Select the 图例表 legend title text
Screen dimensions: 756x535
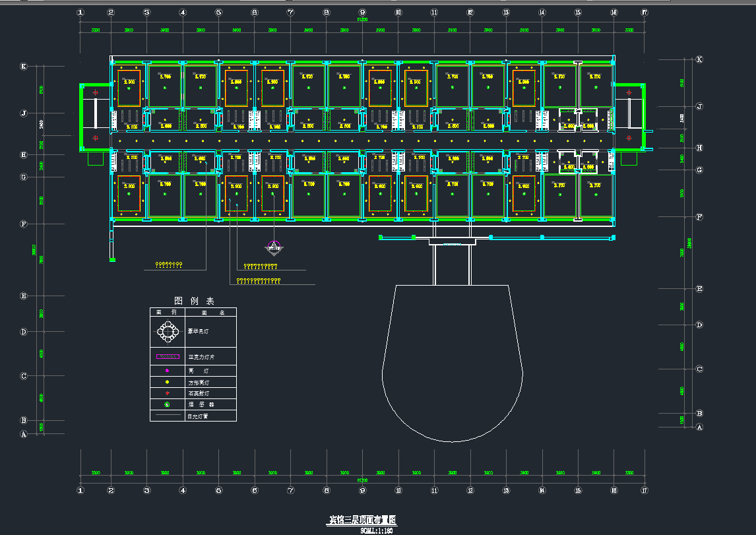194,301
